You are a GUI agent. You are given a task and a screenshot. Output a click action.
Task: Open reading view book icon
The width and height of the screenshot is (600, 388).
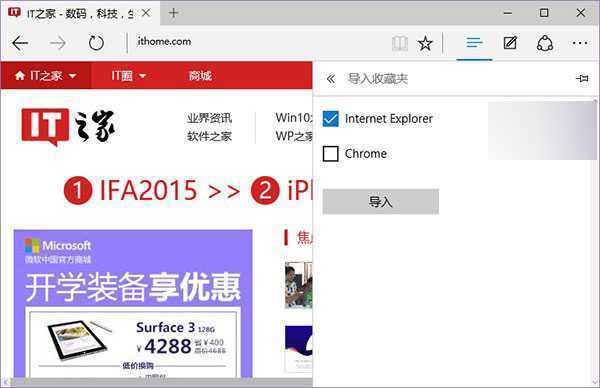(x=400, y=43)
